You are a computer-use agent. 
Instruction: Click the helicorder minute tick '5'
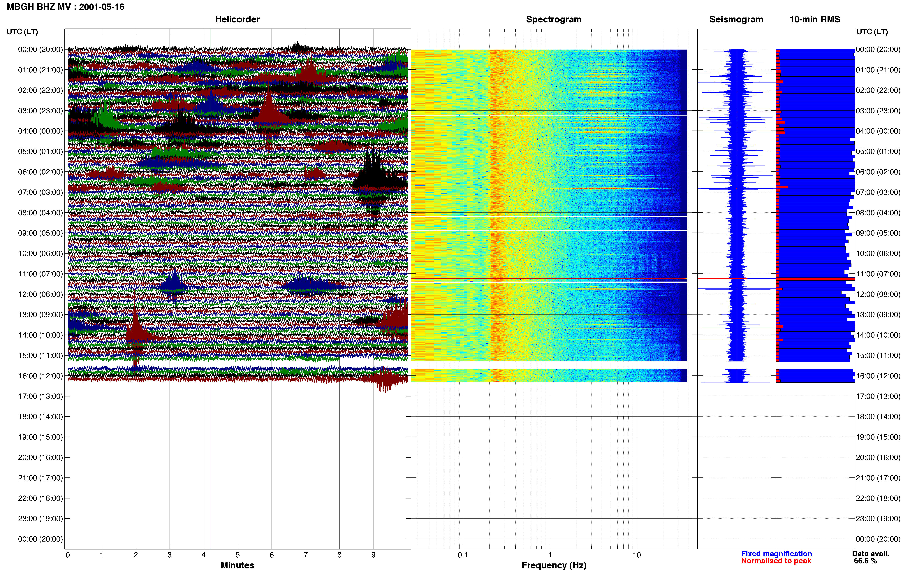point(238,555)
